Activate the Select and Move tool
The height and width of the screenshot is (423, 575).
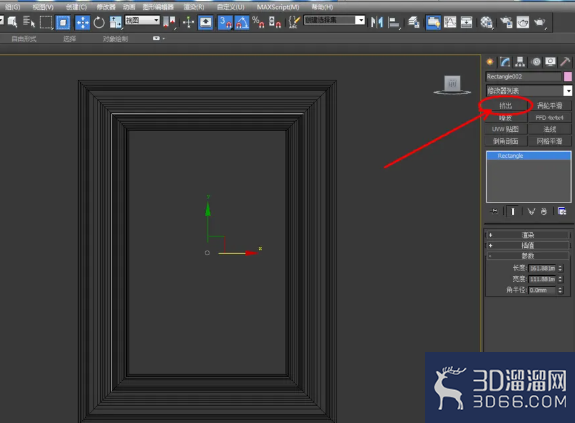82,22
